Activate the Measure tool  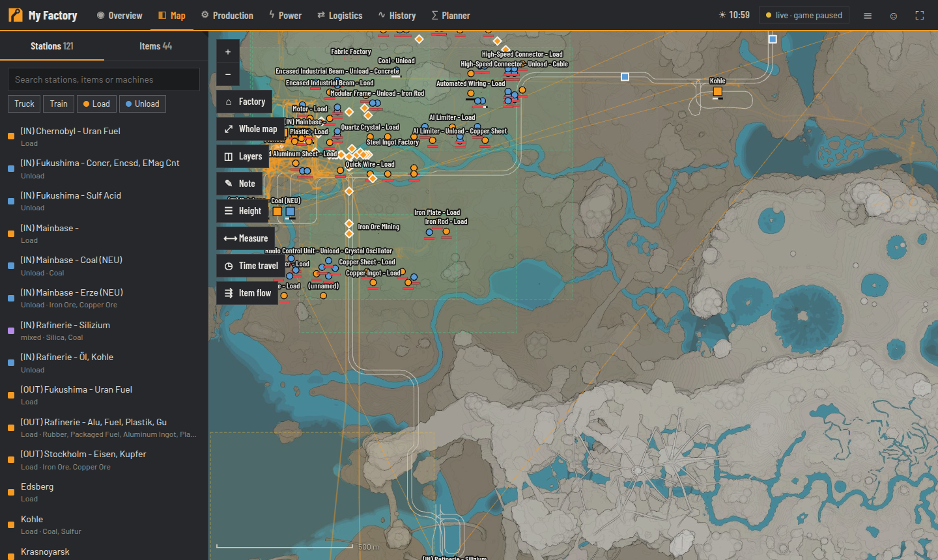(246, 238)
